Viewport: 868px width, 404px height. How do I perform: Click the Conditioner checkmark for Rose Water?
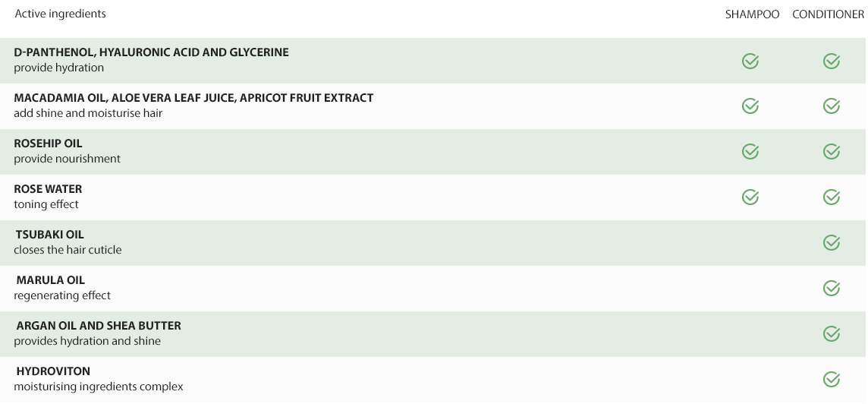tap(832, 197)
